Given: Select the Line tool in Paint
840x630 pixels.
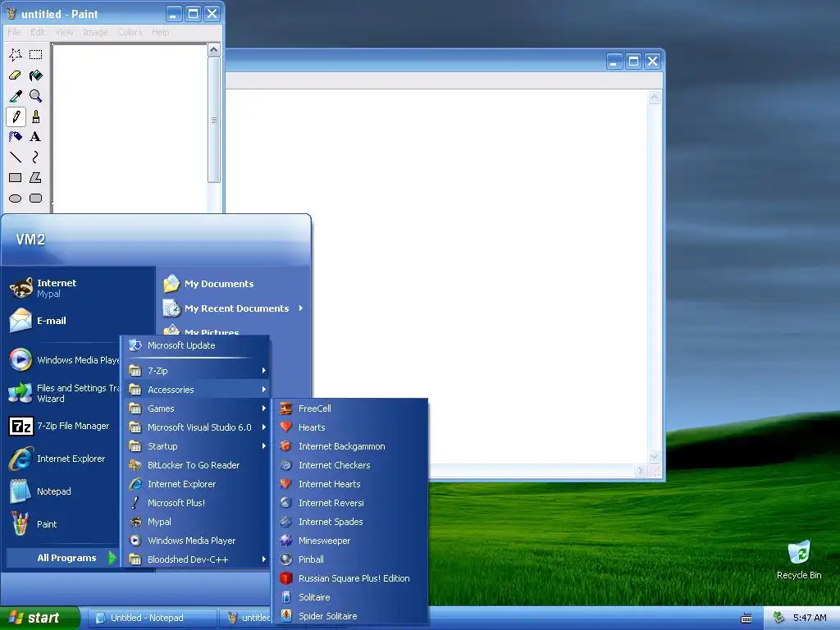Looking at the screenshot, I should [x=16, y=157].
